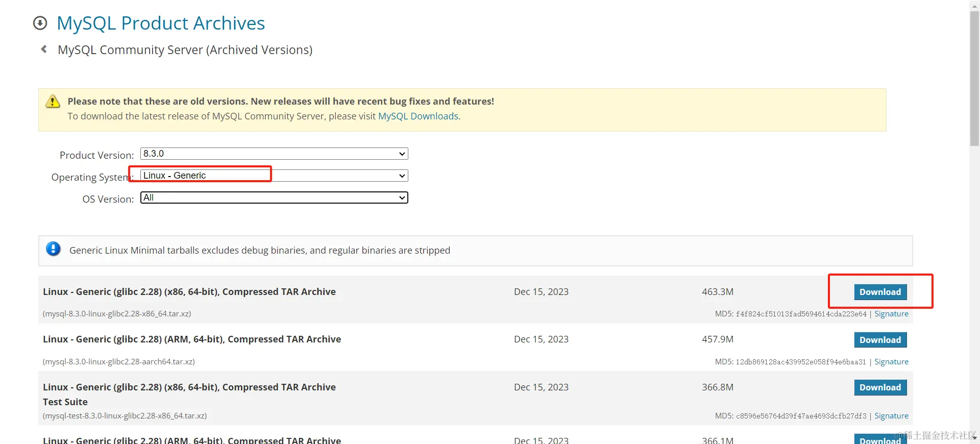Viewport: 980px width, 444px height.
Task: Open the Operating System Linux - Generic dropdown
Action: (274, 176)
